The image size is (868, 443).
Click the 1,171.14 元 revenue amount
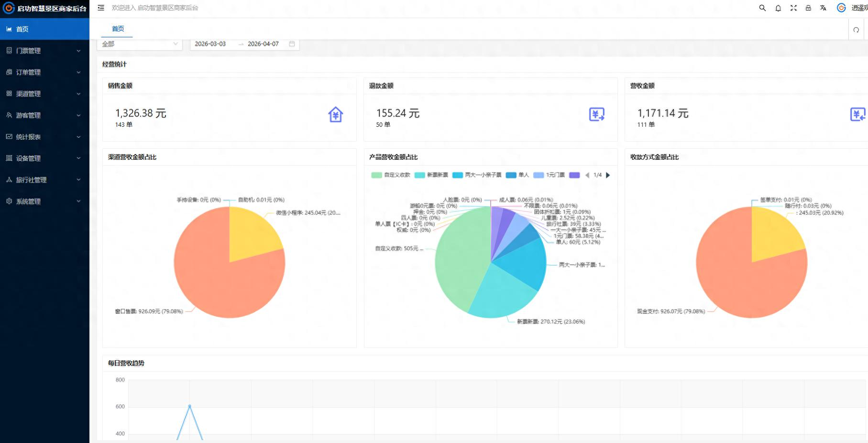click(x=663, y=113)
